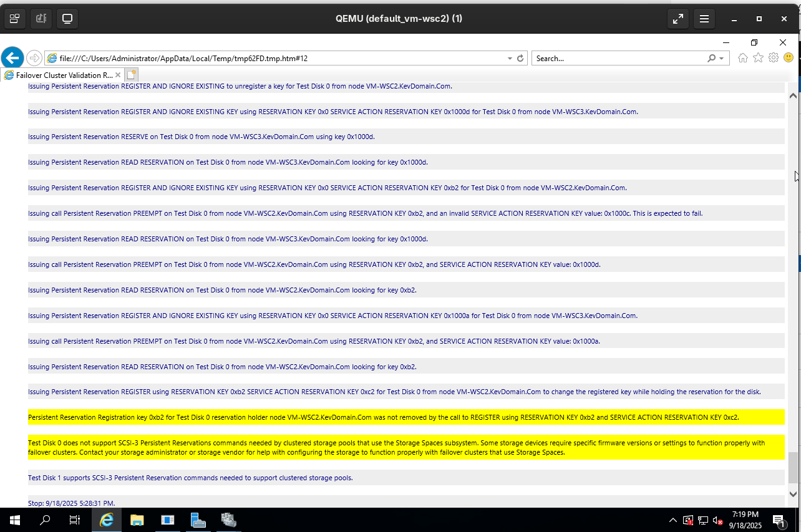801x532 pixels.
Task: Close the Internet Explorer window
Action: pos(783,42)
